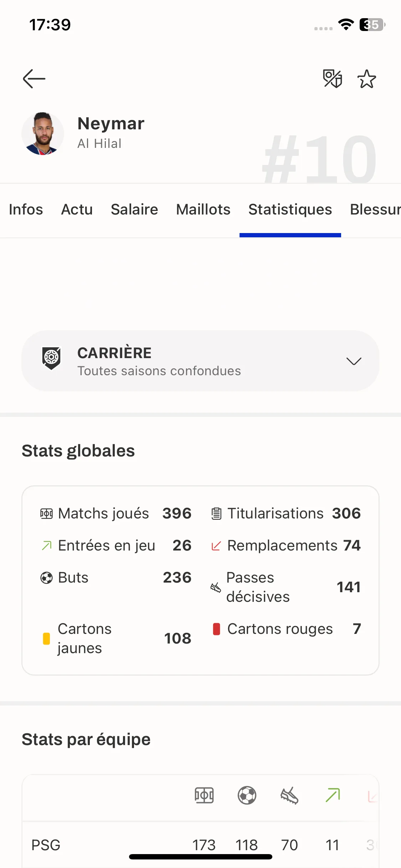Switch to the Salaire tab
Screen dimensions: 401x868
click(x=134, y=210)
